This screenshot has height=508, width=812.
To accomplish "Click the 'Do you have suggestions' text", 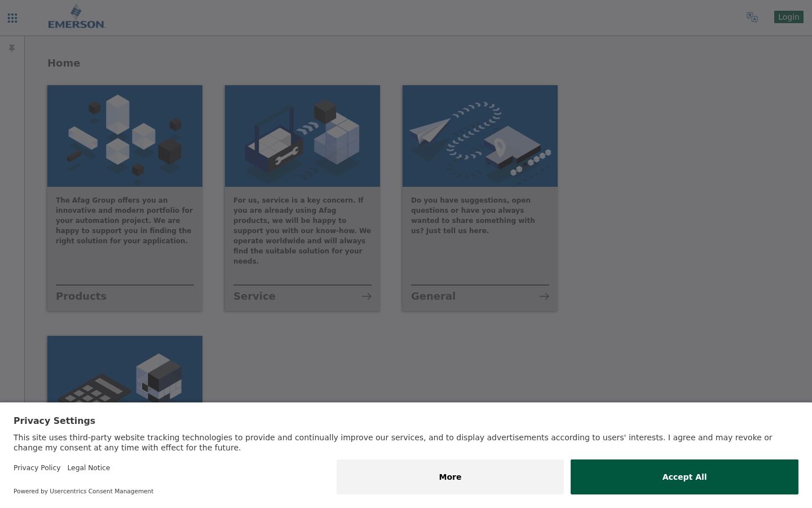I will [473, 216].
